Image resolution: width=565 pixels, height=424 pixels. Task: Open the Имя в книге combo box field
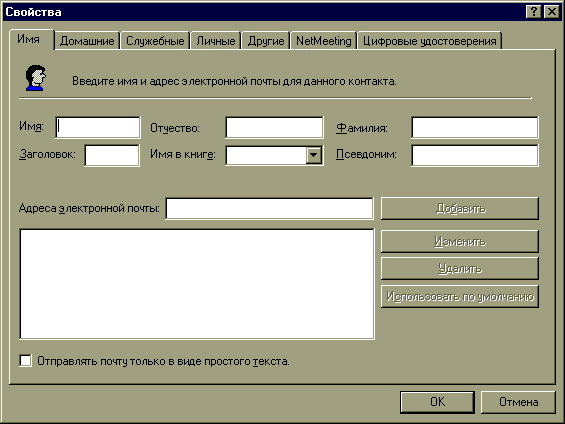(274, 155)
